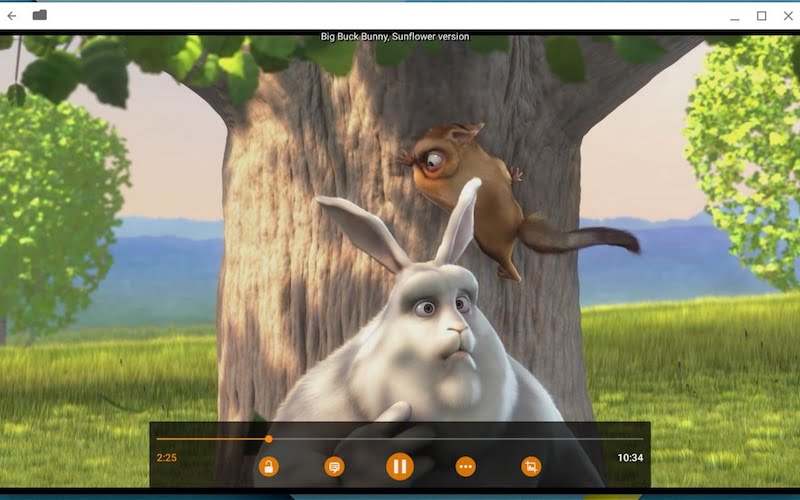The width and height of the screenshot is (800, 500).
Task: Toggle remaining time via 10:34 label
Action: coord(630,458)
